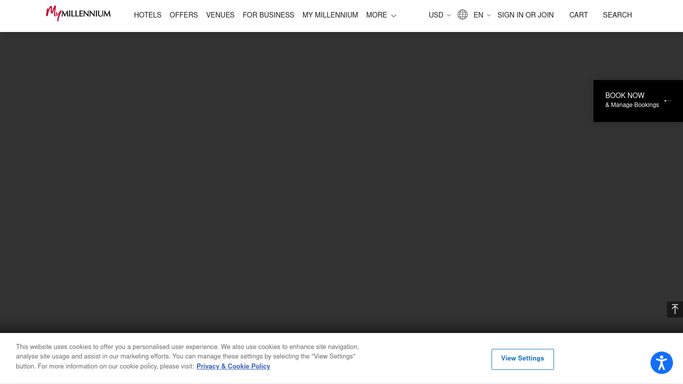Click Book Now & Manage Bookings
683x384 pixels.
tap(632, 100)
